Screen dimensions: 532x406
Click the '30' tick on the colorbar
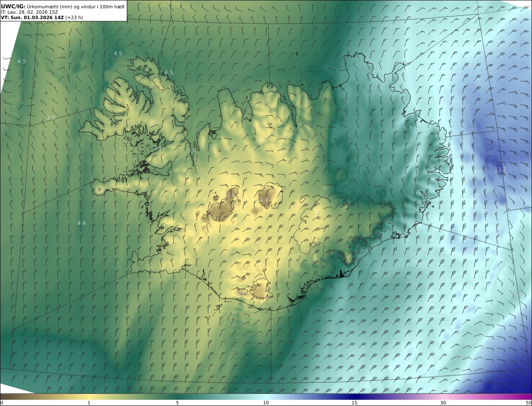coord(443,403)
